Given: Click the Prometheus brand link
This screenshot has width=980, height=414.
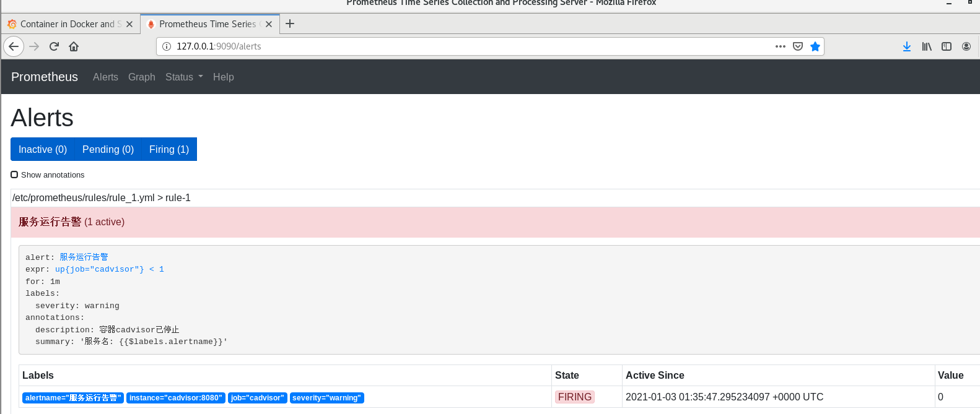Looking at the screenshot, I should coord(45,77).
